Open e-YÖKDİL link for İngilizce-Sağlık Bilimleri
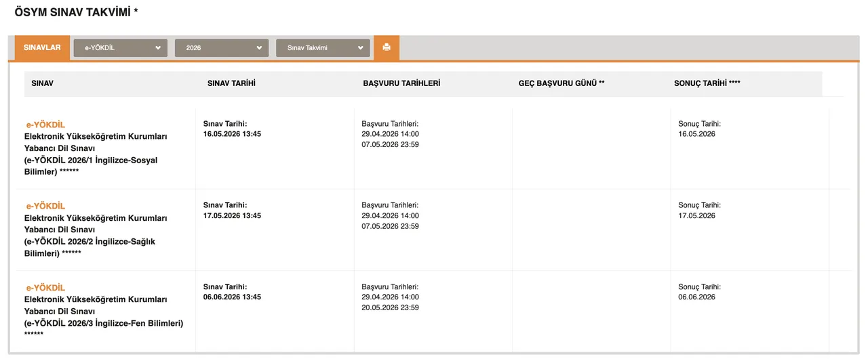The image size is (868, 361). pos(45,206)
